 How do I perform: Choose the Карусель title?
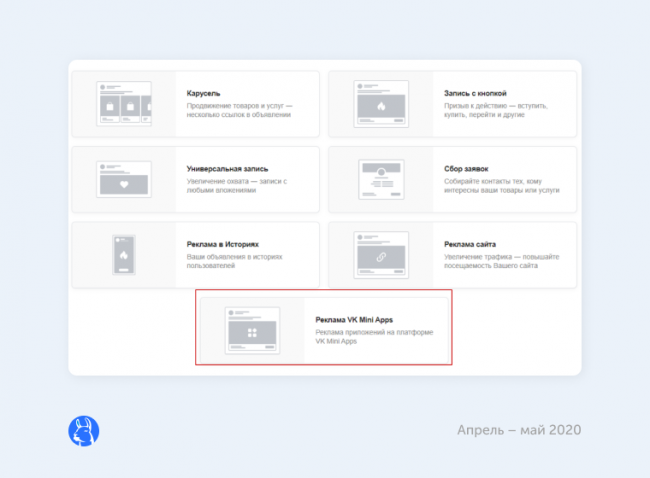[205, 94]
